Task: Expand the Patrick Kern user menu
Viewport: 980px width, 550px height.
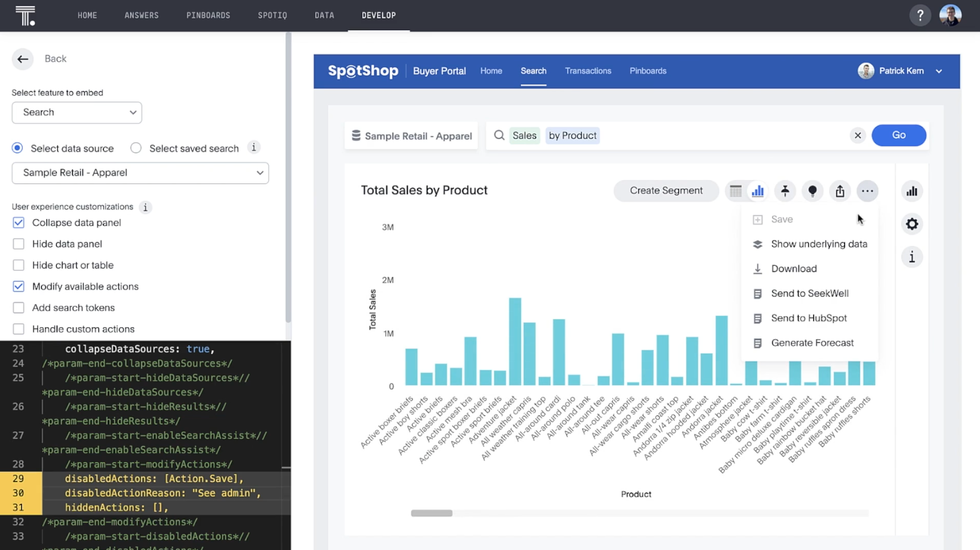Action: 938,71
